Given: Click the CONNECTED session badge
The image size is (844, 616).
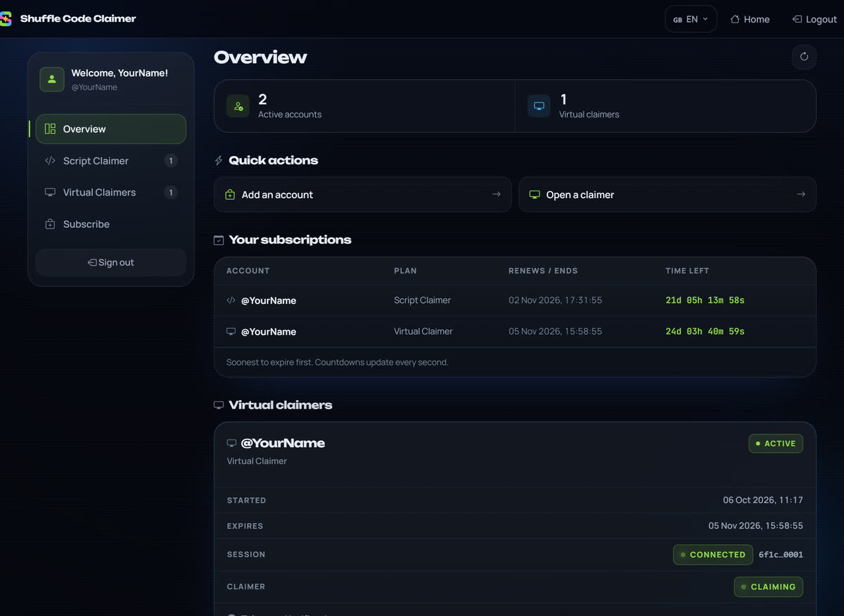Looking at the screenshot, I should (x=712, y=555).
